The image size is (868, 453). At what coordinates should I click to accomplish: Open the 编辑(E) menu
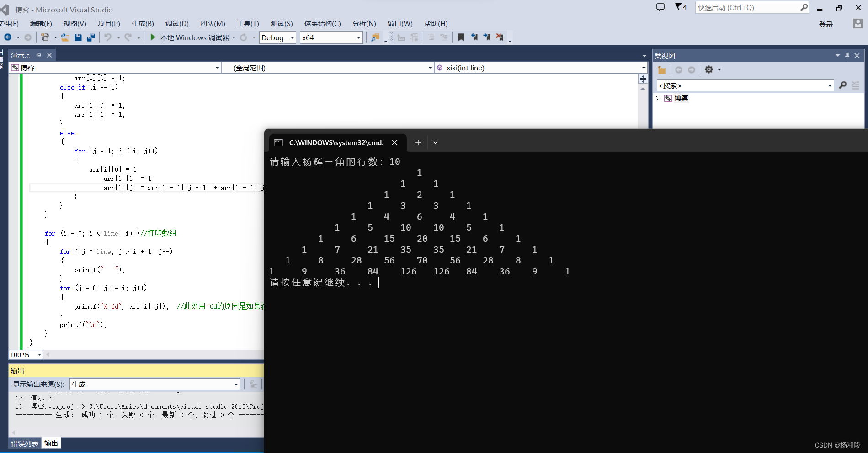click(x=41, y=24)
